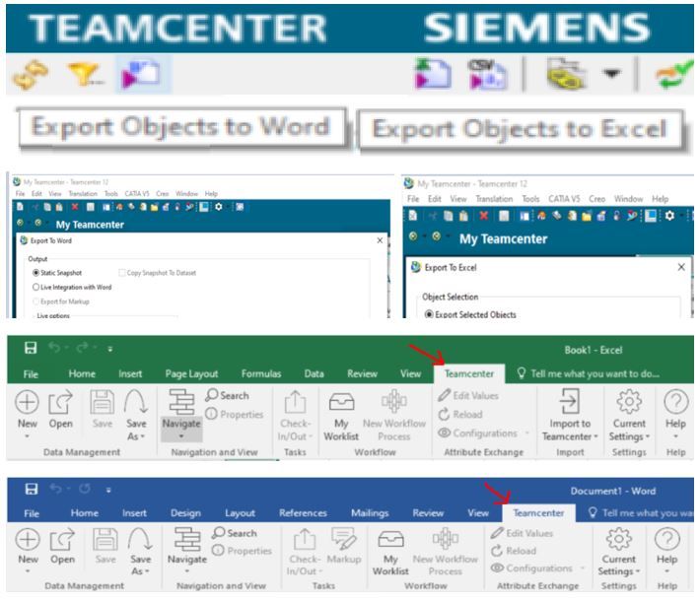The width and height of the screenshot is (700, 601).
Task: Open Page Layout tab in Excel
Action: click(191, 373)
